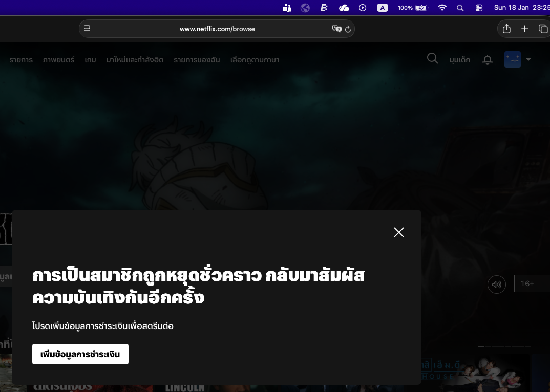This screenshot has height=392, width=550.
Task: Click the www.netflix.com/browse address field
Action: pos(217,29)
